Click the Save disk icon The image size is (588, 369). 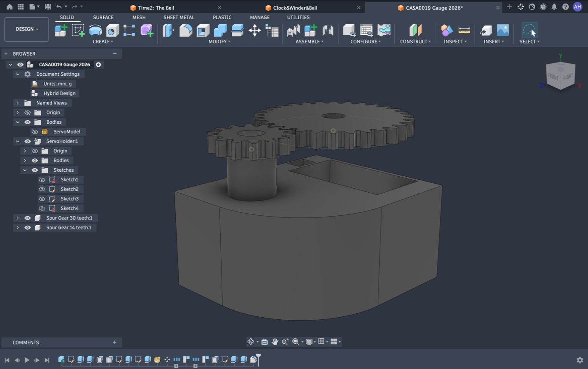(x=48, y=7)
